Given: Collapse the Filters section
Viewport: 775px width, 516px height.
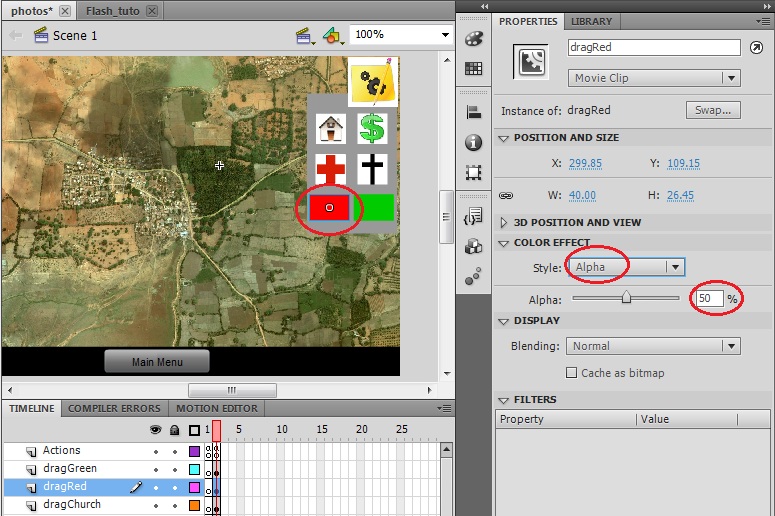Looking at the screenshot, I should tap(503, 400).
